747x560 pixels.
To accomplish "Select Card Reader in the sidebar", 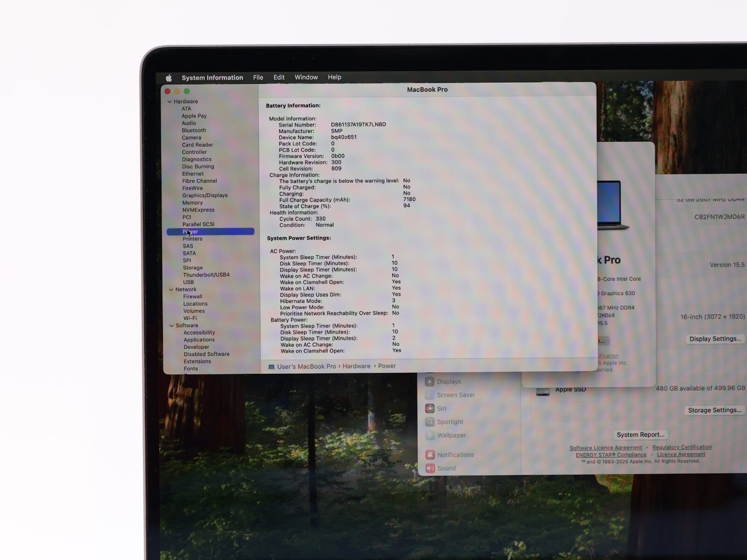I will (197, 145).
